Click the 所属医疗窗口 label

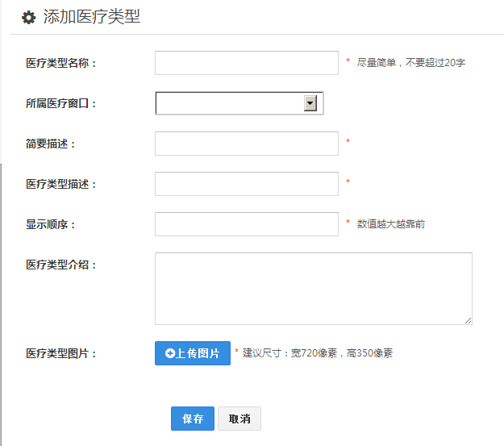61,103
